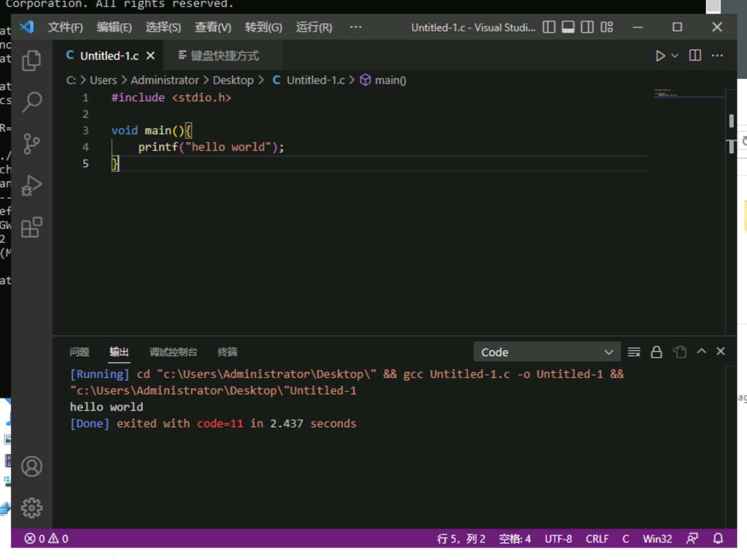Change CRLF line ending setting
Screen dimensions: 747x560
point(597,539)
